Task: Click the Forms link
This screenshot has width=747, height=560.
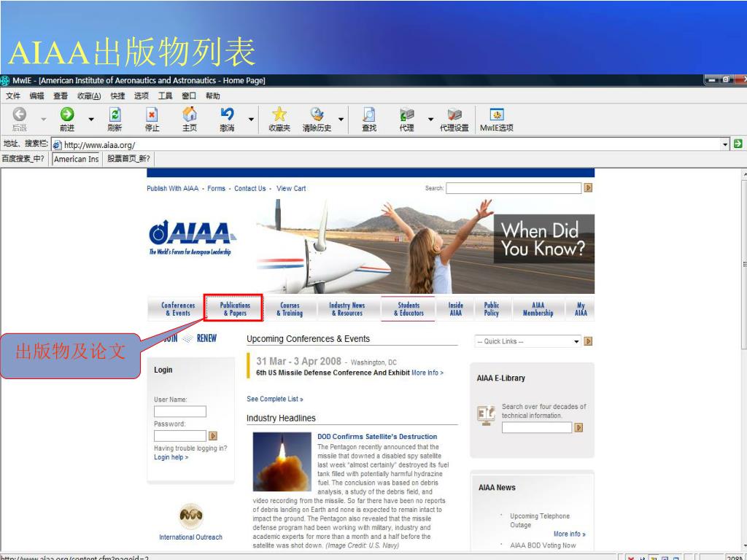Action: tap(216, 189)
